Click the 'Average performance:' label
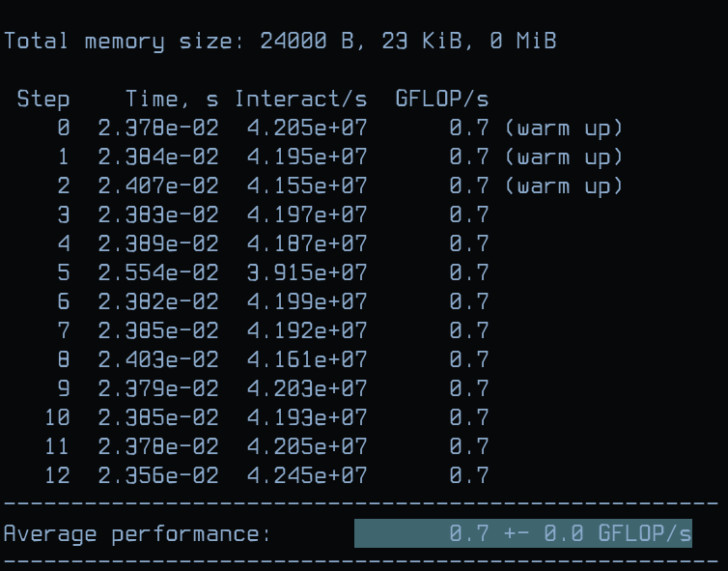 137,534
